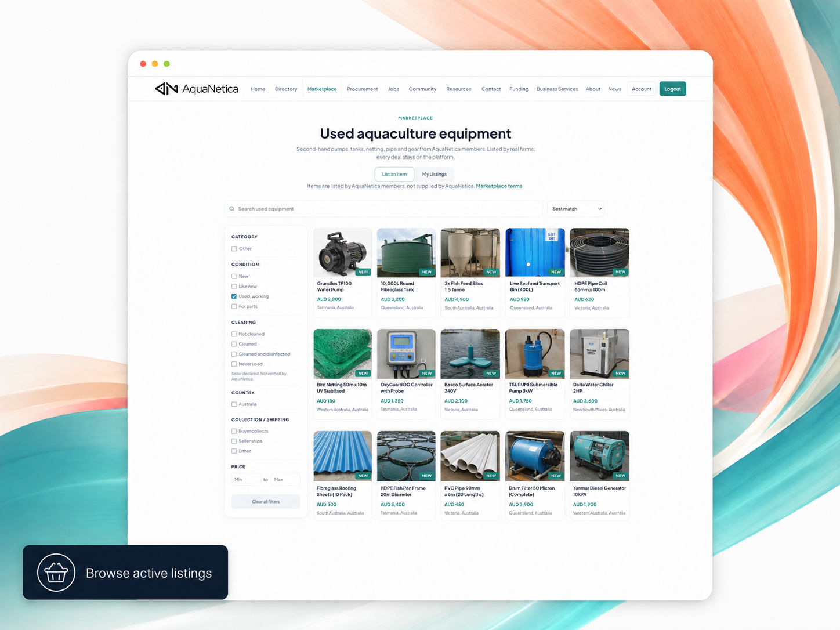Open the HDPE Fish Pen Frame photo
This screenshot has width=840, height=630.
click(x=406, y=456)
